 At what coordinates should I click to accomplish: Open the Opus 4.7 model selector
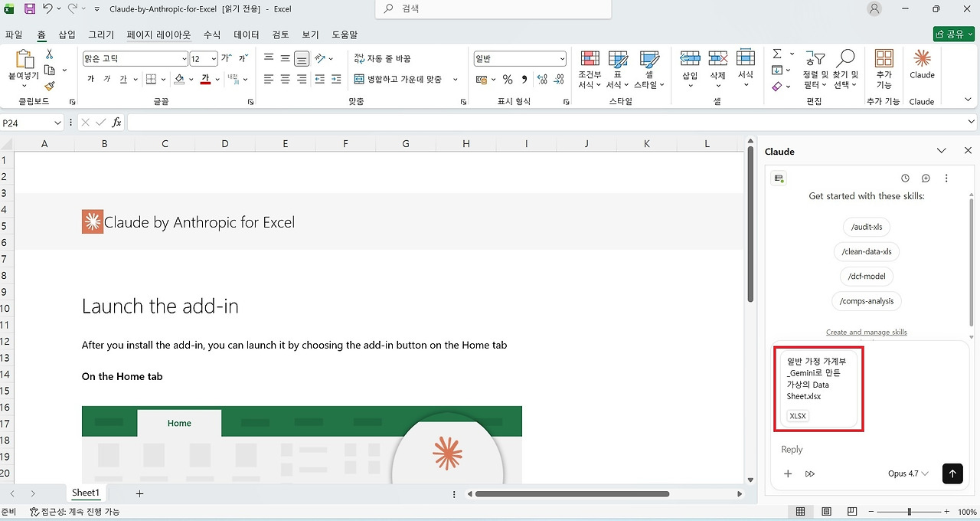tap(908, 473)
